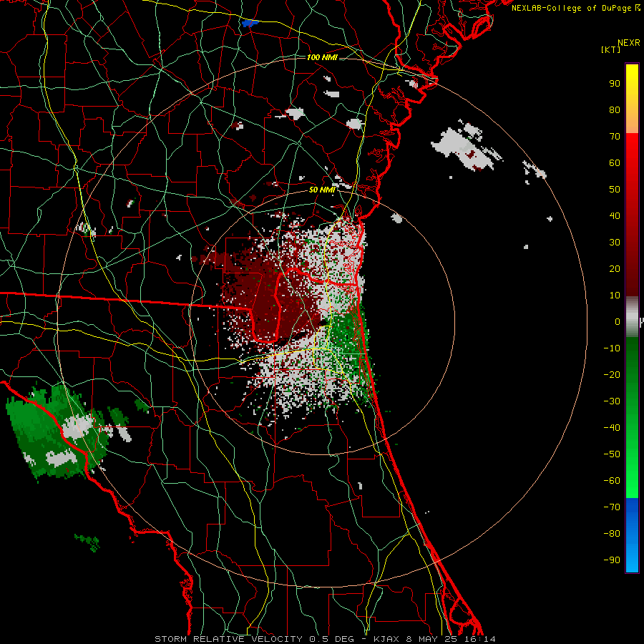644x644 pixels.
Task: Click the -80 value on velocity scale
Action: point(612,534)
